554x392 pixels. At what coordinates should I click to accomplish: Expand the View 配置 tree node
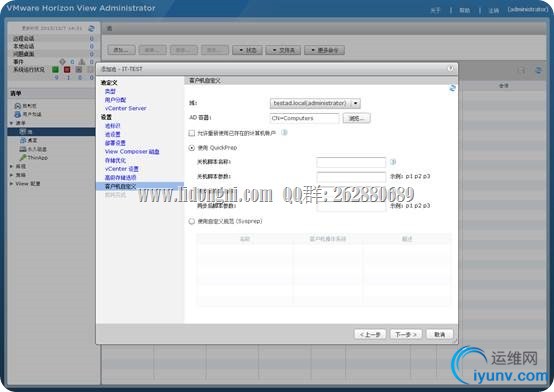click(x=12, y=184)
